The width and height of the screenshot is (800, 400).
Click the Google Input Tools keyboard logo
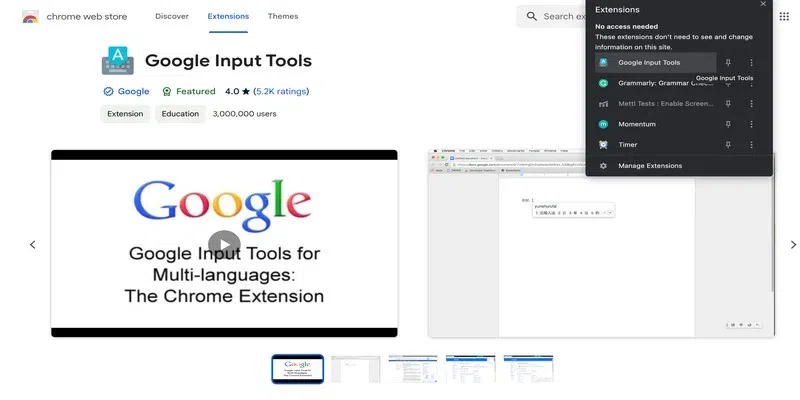(118, 61)
